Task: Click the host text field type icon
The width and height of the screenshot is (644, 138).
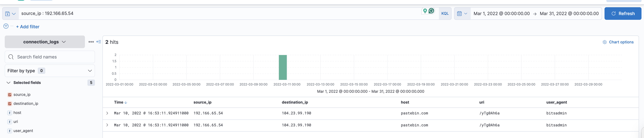Action: point(10,113)
